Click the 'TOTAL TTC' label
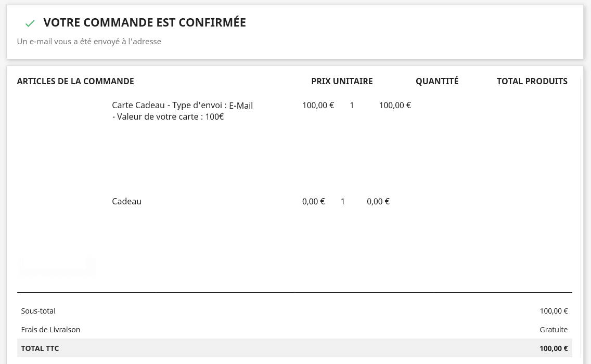Viewport: 591px width, 364px height. [40, 348]
